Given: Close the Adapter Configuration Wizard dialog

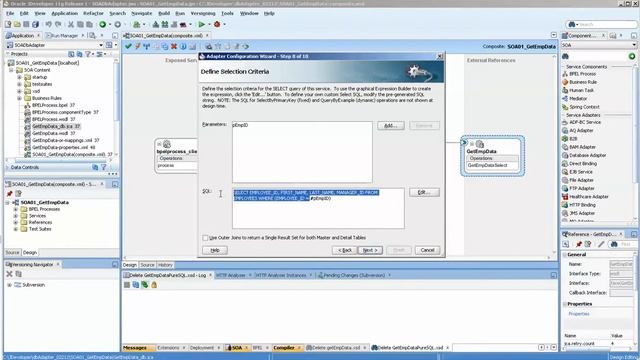Looking at the screenshot, I should pyautogui.click(x=440, y=56).
